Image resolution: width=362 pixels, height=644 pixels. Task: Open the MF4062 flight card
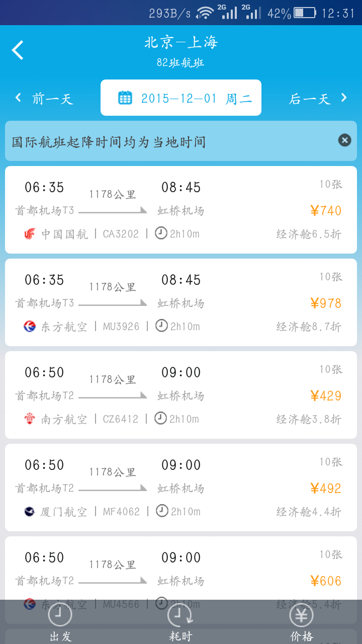[181, 487]
